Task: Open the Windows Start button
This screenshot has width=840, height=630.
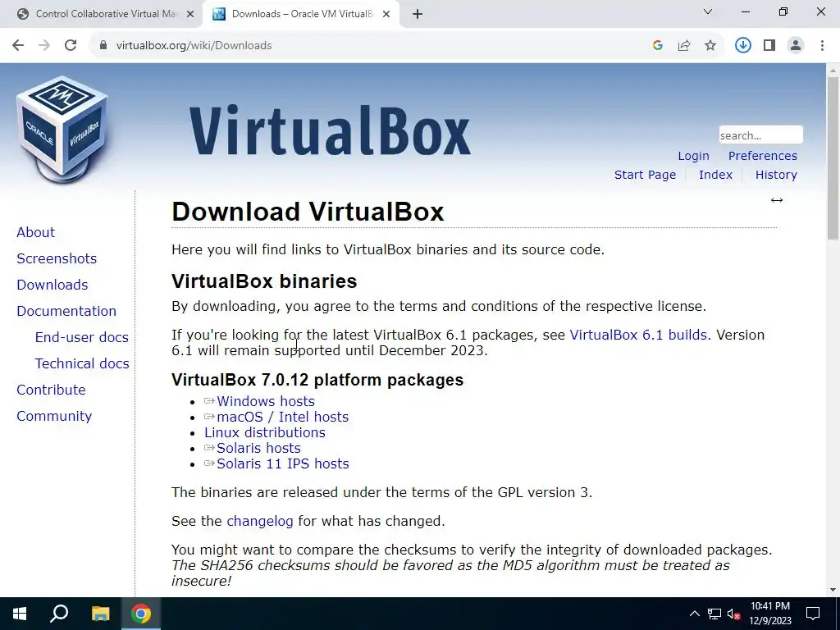Action: pos(20,614)
